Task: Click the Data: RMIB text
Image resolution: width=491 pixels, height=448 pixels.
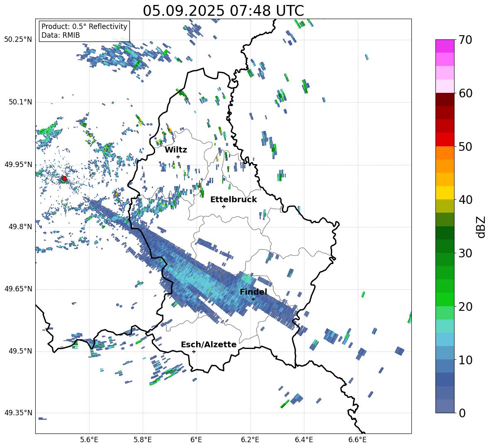Action: point(61,35)
